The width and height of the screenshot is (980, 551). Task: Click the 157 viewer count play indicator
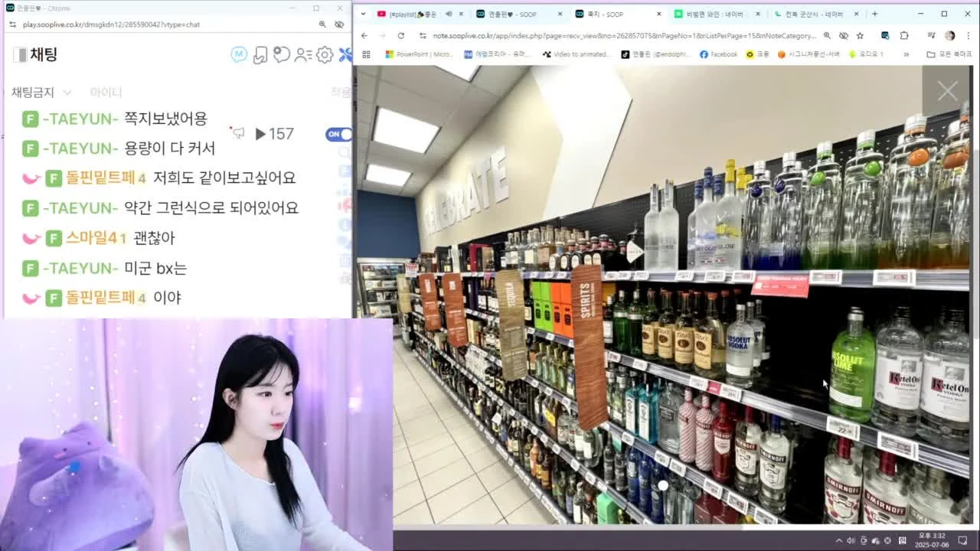(274, 134)
